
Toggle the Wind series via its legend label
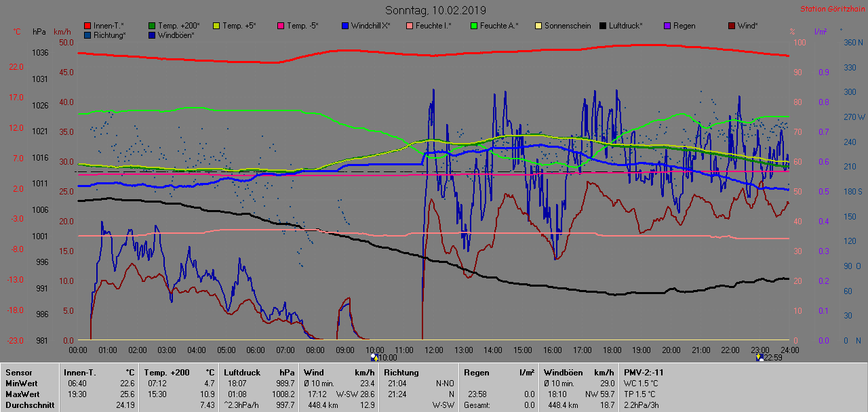(x=747, y=26)
